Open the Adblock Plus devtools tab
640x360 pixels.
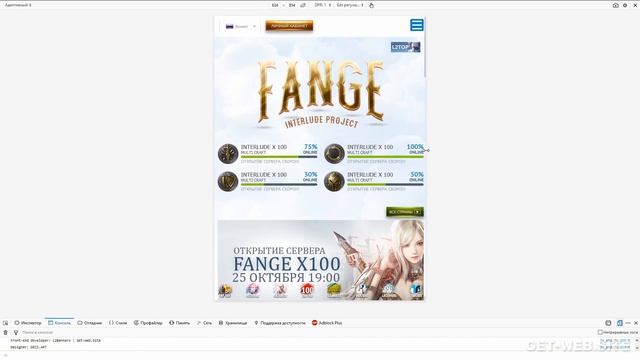327,323
